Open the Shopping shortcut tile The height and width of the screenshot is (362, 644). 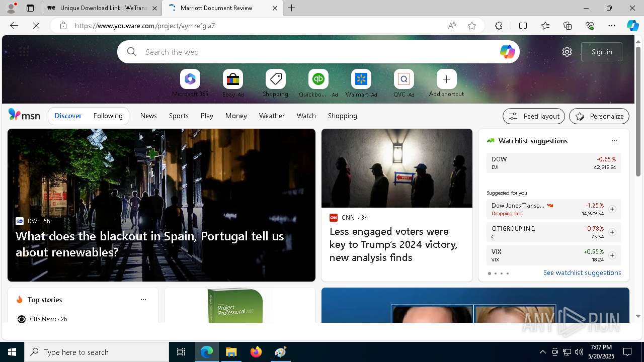click(x=276, y=79)
